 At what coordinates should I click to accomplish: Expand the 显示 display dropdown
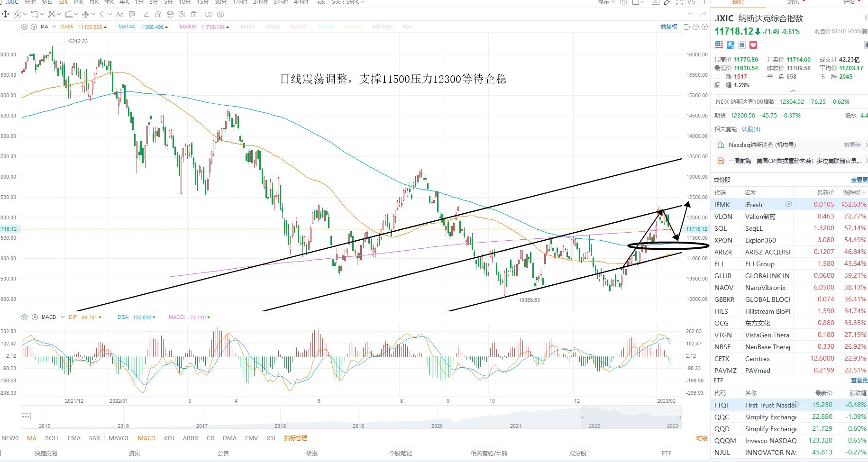pos(606,2)
